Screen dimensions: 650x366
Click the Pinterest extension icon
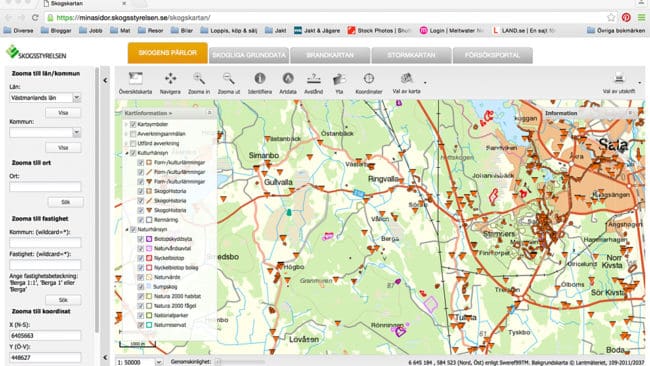(x=626, y=17)
